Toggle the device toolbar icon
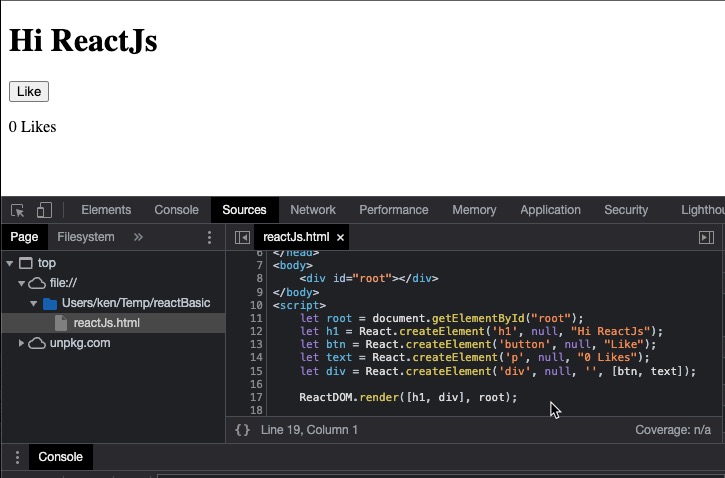The width and height of the screenshot is (725, 478). click(44, 210)
